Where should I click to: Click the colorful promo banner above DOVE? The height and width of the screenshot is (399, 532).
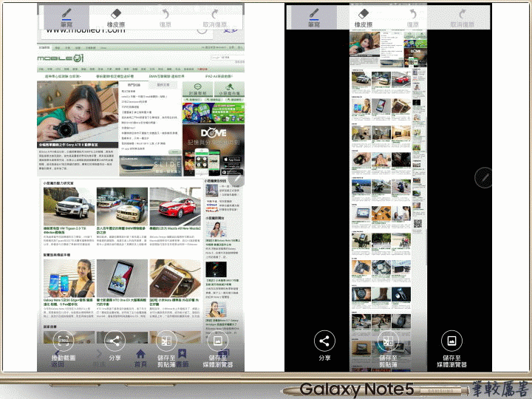coord(214,113)
